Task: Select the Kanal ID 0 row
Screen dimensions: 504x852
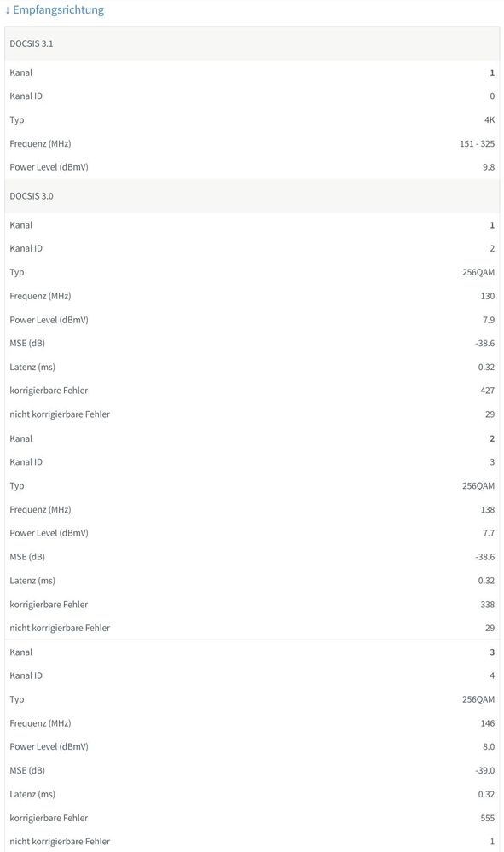Action: point(492,96)
